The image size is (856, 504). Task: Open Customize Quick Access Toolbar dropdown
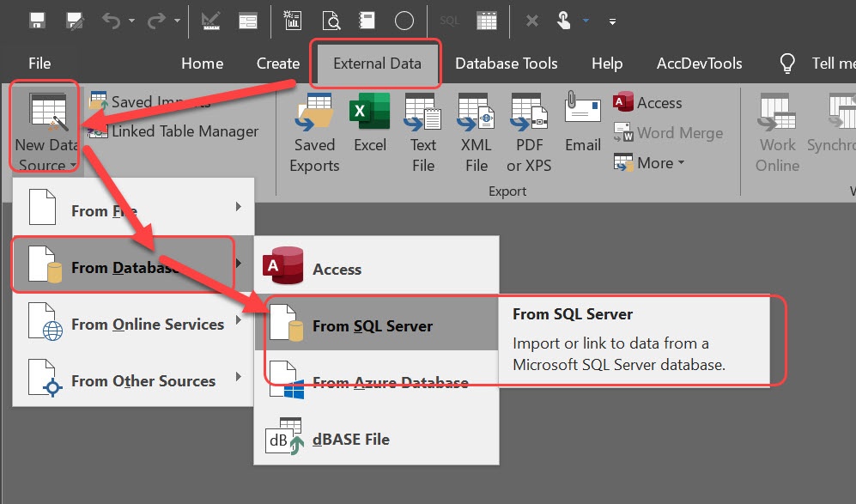pyautogui.click(x=612, y=21)
